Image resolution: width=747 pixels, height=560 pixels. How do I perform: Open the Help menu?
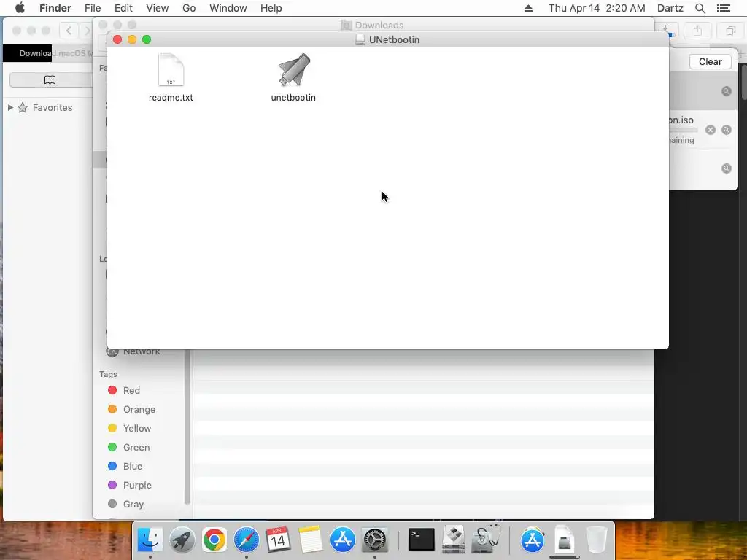point(271,8)
